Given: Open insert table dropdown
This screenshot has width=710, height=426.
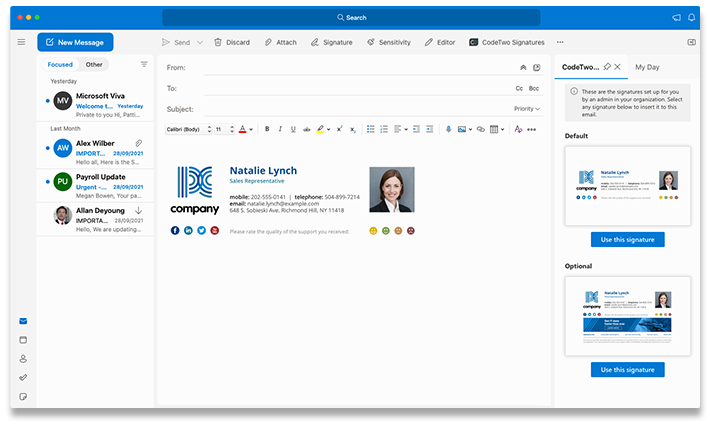Looking at the screenshot, I should click(497, 129).
